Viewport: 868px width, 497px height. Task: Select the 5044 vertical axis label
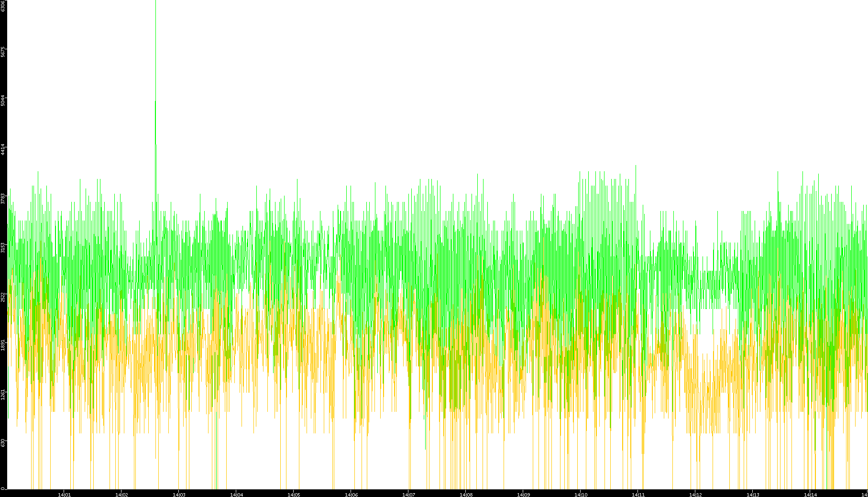[x=3, y=101]
